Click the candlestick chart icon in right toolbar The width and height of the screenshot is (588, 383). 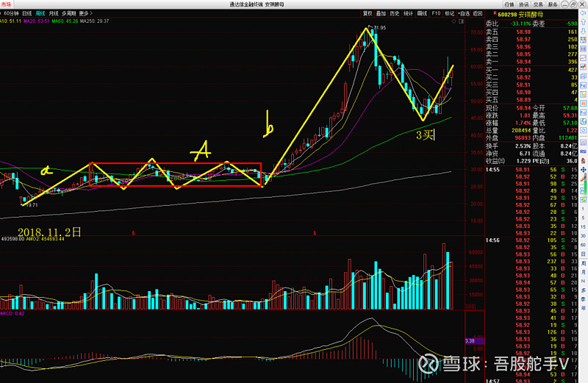tap(583, 67)
